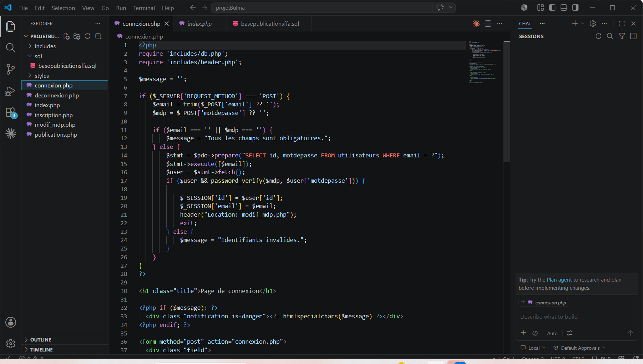Viewport: 643px width, 364px height.
Task: Close the connexion.php tab
Action: coord(167,24)
